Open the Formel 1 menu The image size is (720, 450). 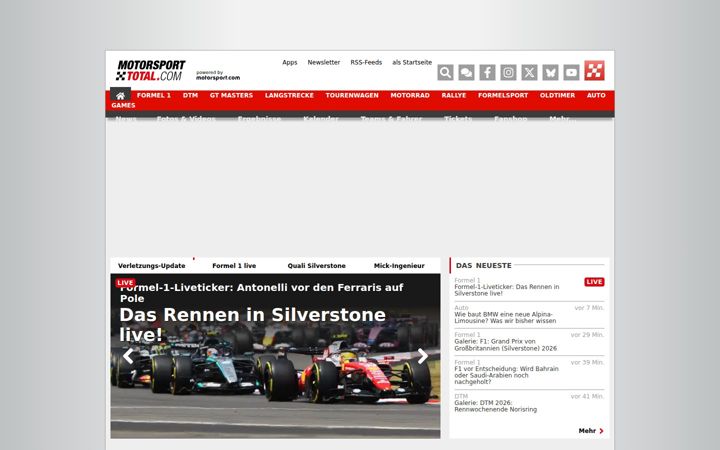(153, 96)
